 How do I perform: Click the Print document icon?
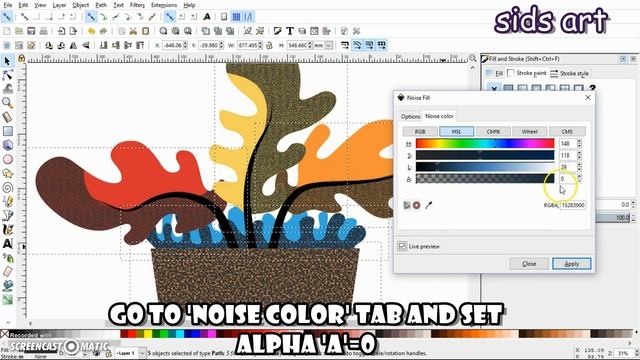click(x=43, y=31)
